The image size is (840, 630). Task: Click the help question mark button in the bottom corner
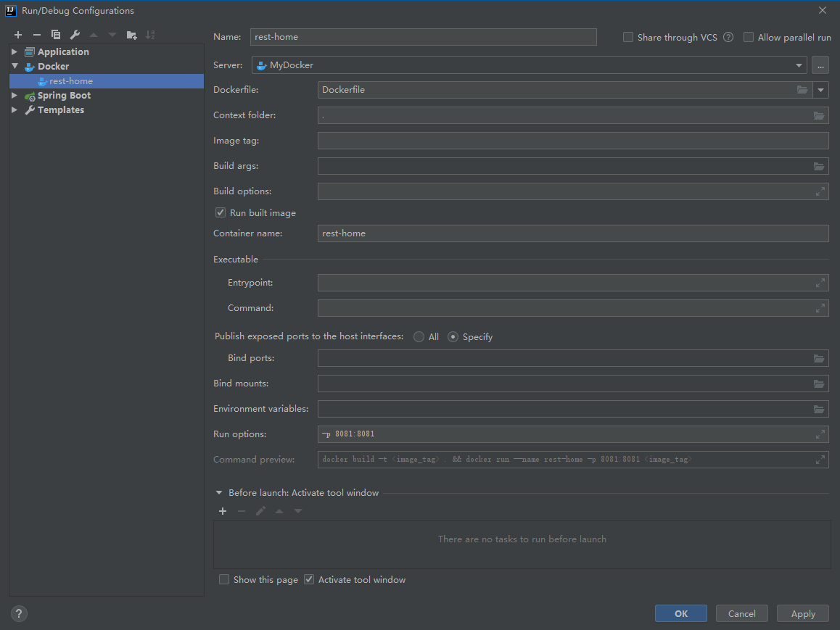pos(19,613)
